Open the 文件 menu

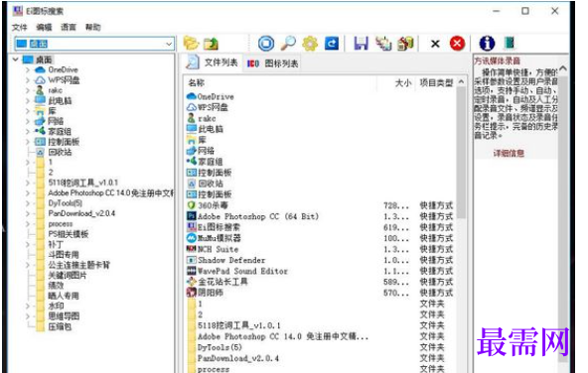tap(20, 28)
